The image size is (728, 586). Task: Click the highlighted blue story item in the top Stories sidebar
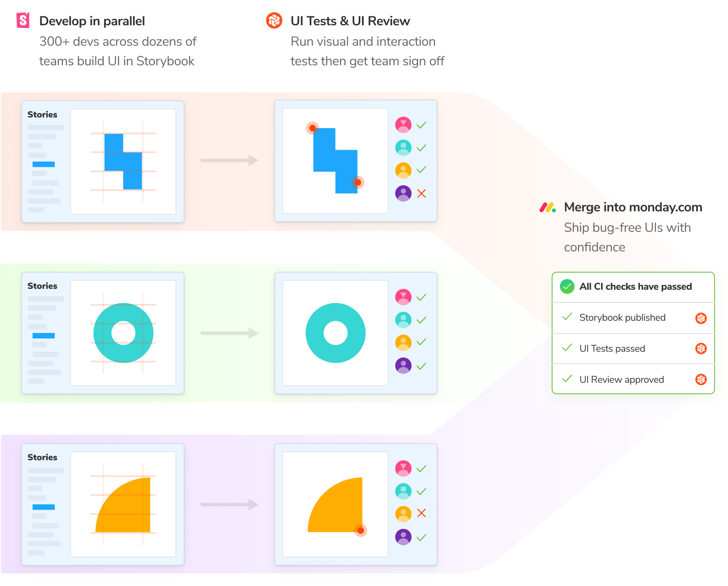pyautogui.click(x=44, y=164)
